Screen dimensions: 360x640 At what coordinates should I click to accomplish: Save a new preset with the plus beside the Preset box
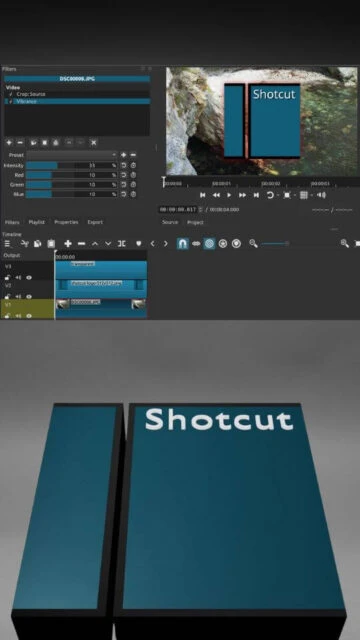coord(123,155)
